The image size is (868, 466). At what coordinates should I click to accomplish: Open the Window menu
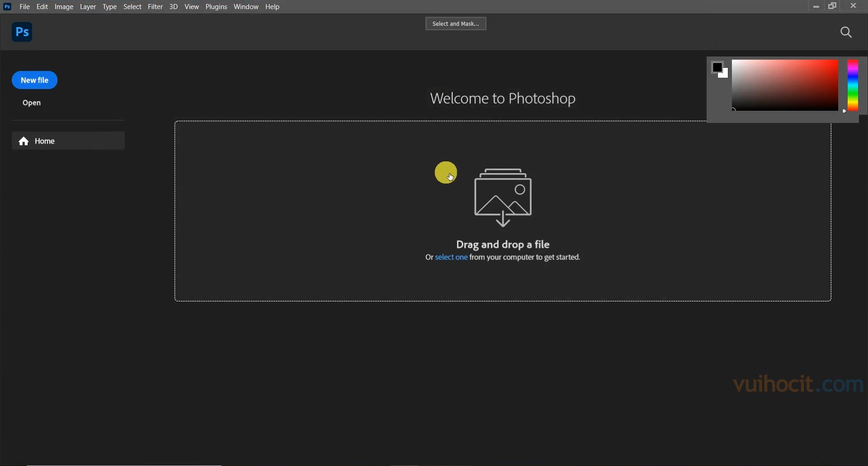[246, 7]
